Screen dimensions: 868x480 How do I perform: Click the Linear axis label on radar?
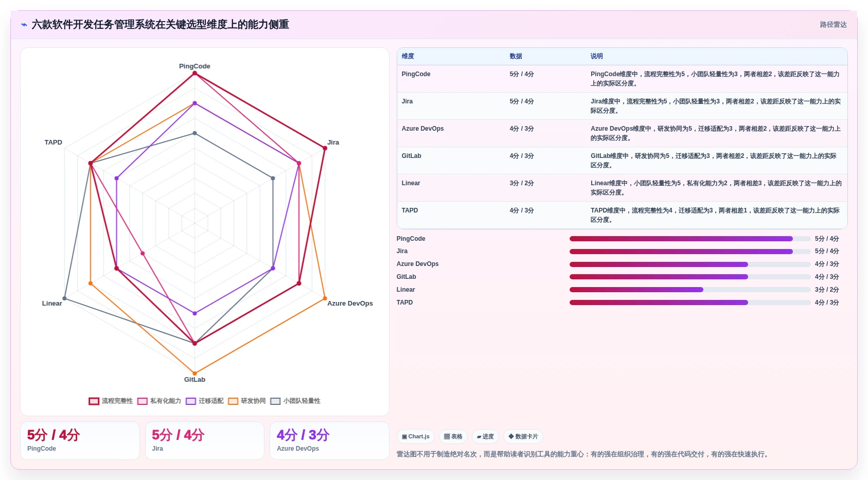point(52,304)
